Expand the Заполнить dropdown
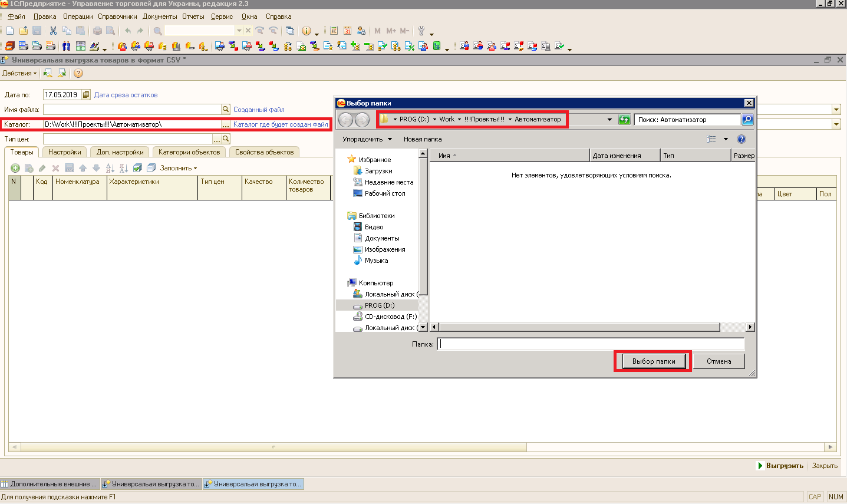The image size is (847, 504). pos(179,168)
